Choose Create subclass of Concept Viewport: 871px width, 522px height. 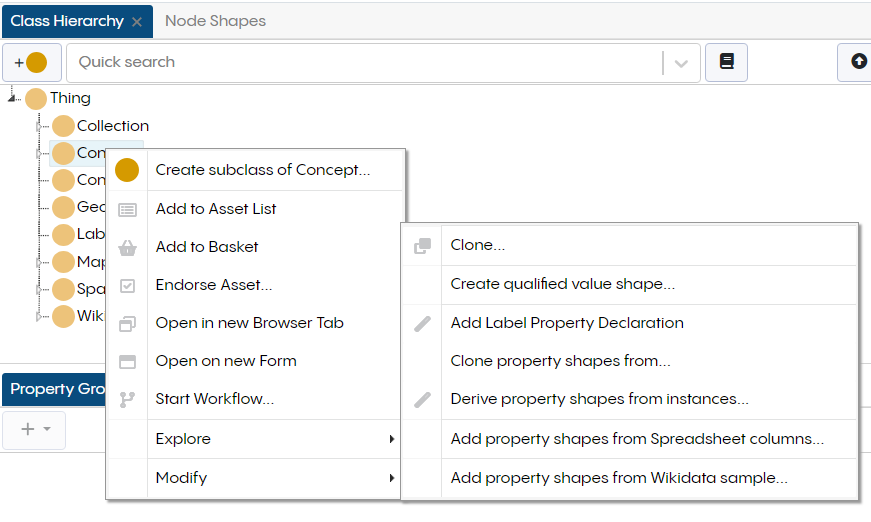coord(254,170)
